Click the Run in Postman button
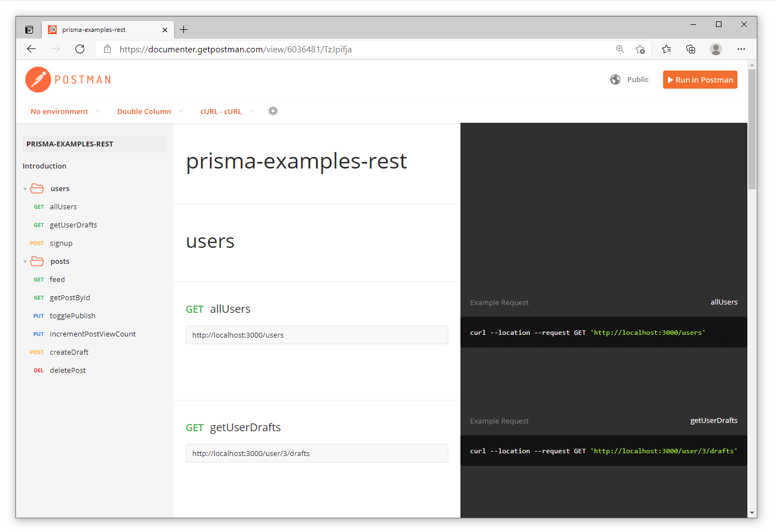 699,80
